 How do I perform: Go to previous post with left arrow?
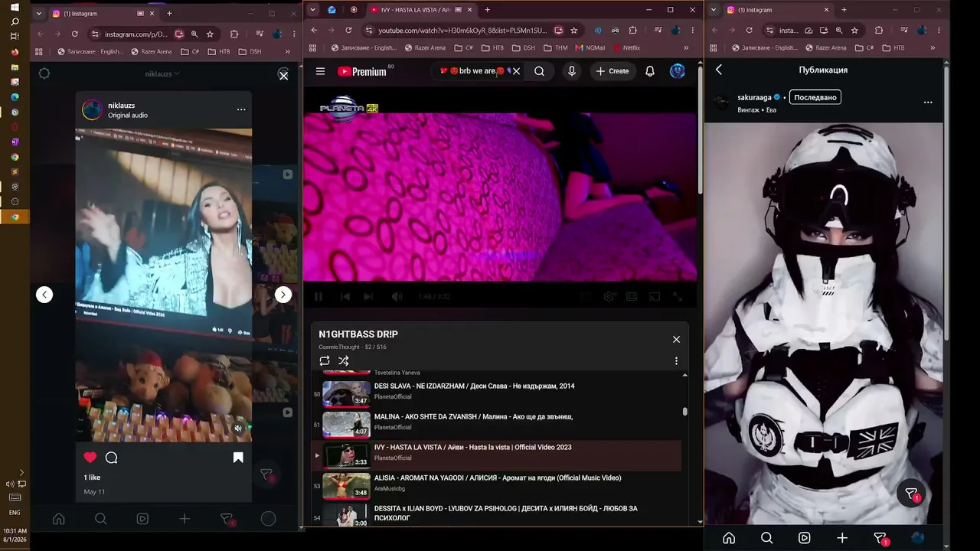coord(44,295)
